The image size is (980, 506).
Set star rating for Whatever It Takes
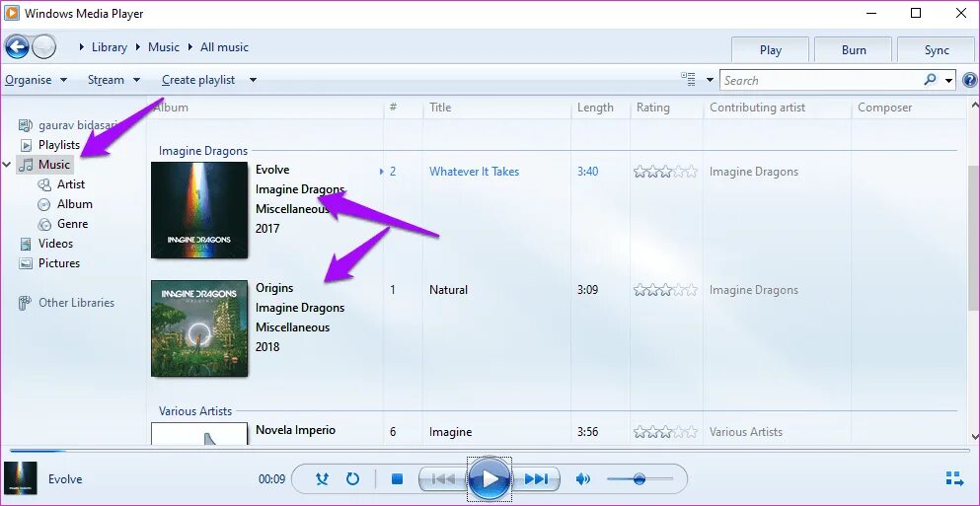click(x=665, y=172)
